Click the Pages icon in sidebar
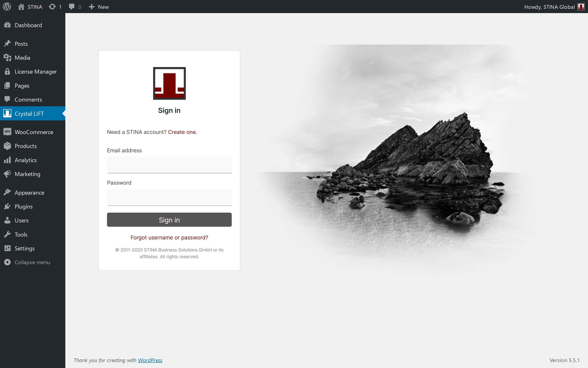Screen dimensions: 588x368 7,86
